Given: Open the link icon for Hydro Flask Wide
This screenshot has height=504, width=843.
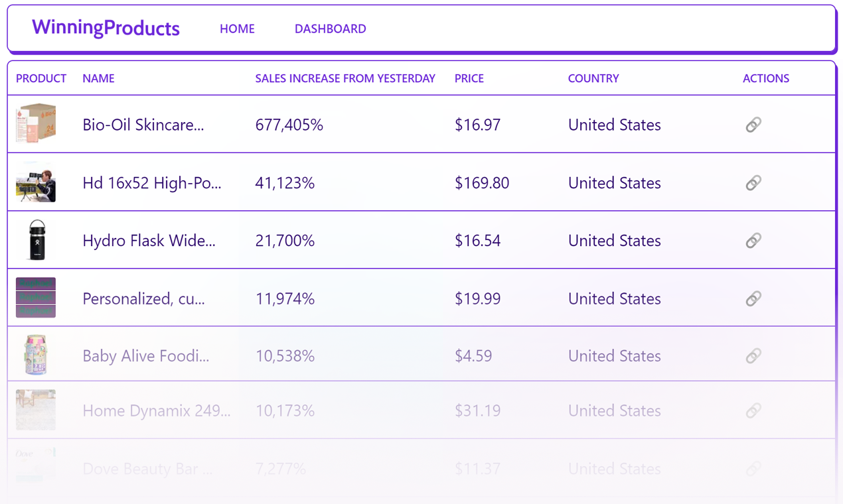Looking at the screenshot, I should click(753, 241).
